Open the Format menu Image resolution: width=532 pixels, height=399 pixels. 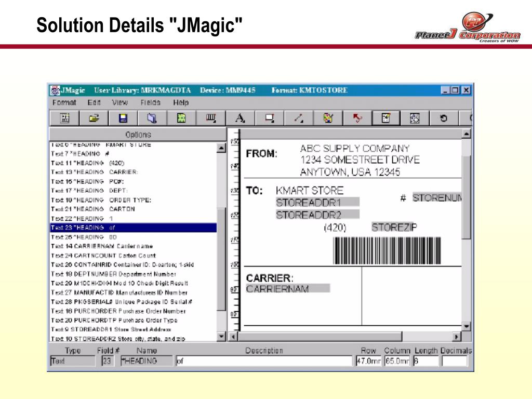click(x=64, y=102)
